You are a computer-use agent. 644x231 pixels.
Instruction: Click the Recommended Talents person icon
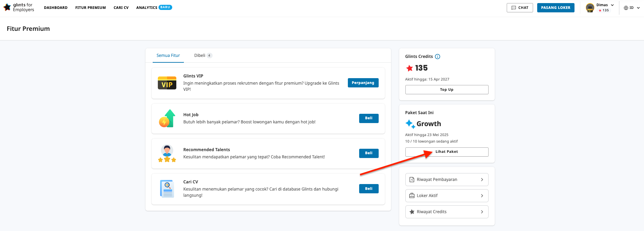point(167,154)
